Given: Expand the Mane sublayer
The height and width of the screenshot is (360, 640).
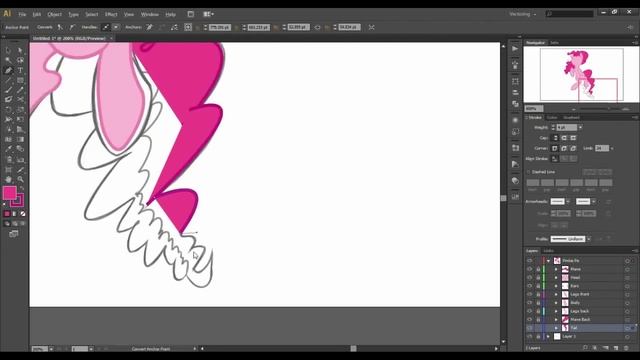Looking at the screenshot, I should (556, 269).
